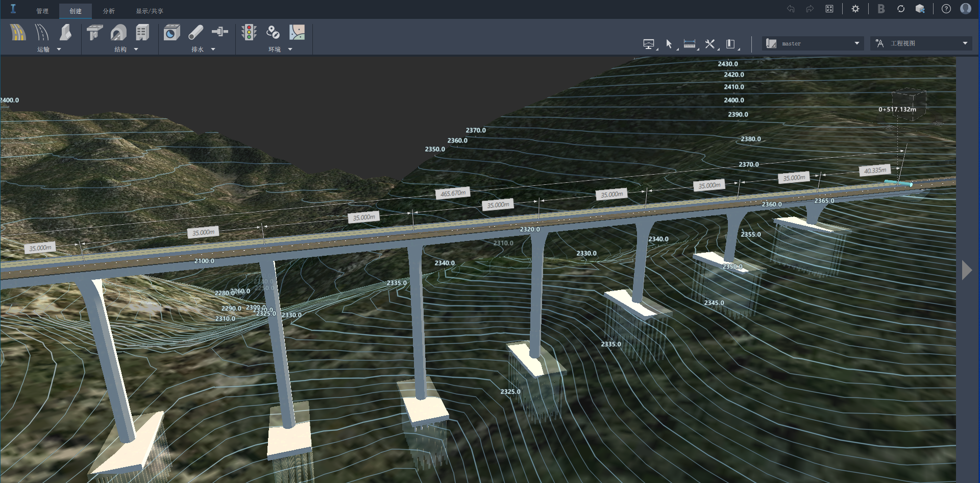980x483 pixels.
Task: Open the bookmarks tool
Action: tap(730, 44)
